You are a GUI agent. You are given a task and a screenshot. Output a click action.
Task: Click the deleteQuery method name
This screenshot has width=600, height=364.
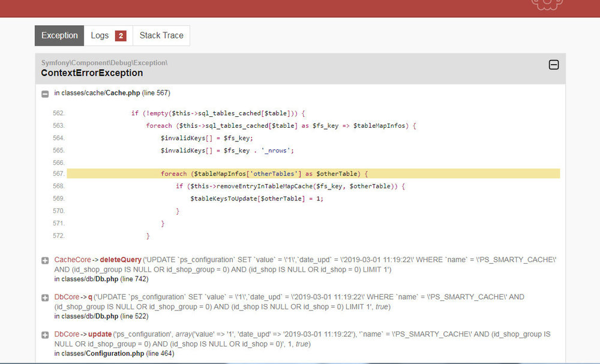tap(121, 260)
